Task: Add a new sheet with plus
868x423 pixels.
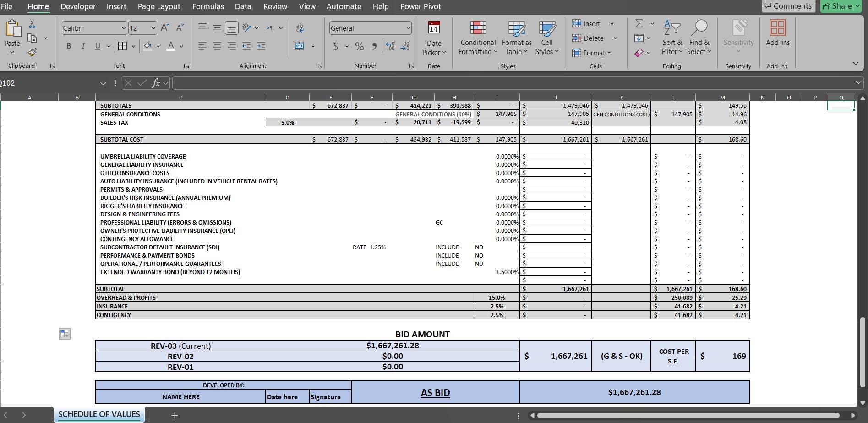Action: click(x=175, y=415)
